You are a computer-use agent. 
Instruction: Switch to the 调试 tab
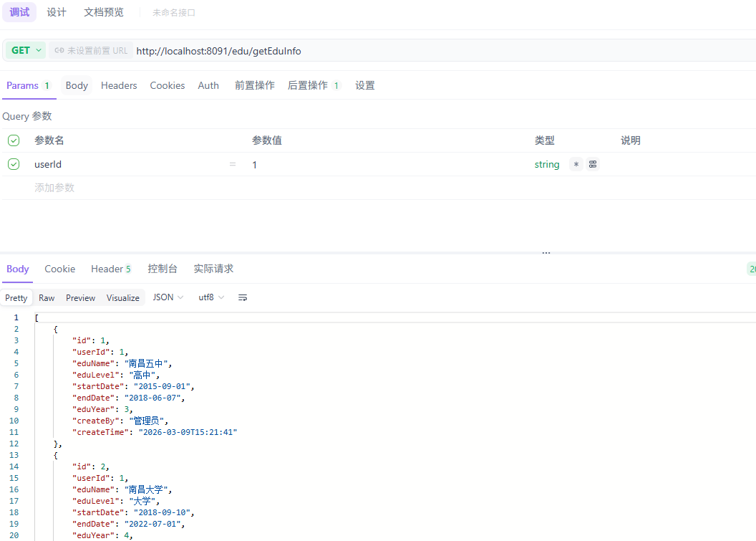click(19, 12)
